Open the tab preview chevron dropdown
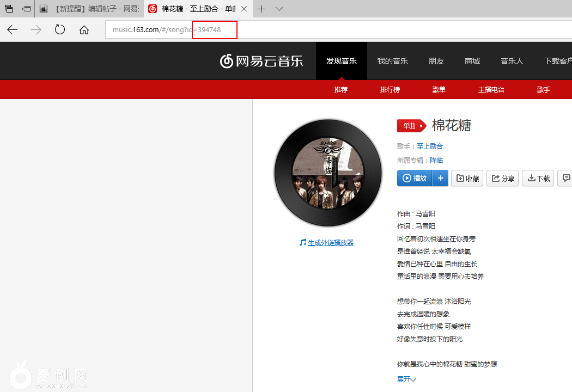The image size is (572, 392). 279,9
